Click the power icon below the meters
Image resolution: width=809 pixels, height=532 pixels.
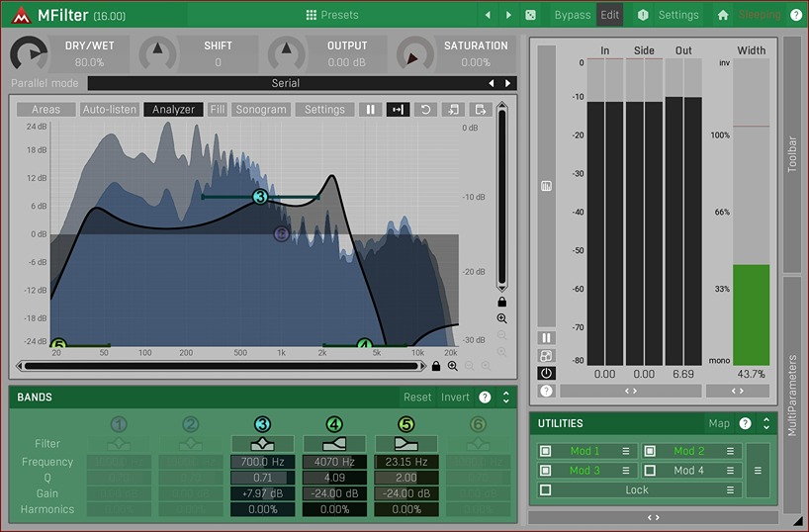(546, 373)
